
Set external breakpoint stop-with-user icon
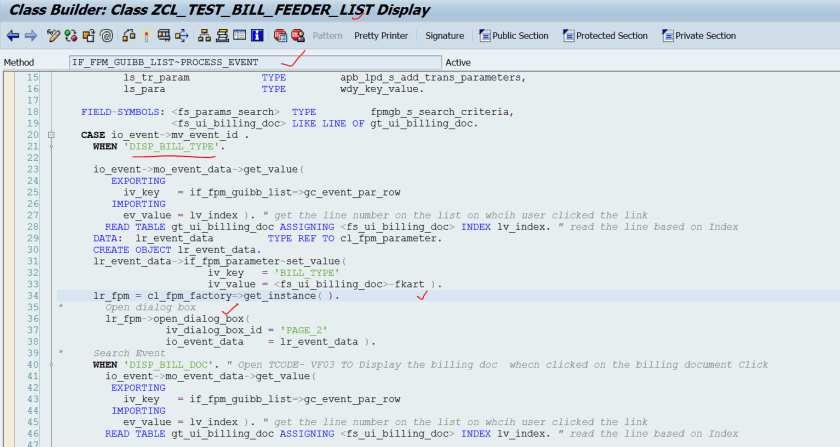tap(298, 36)
